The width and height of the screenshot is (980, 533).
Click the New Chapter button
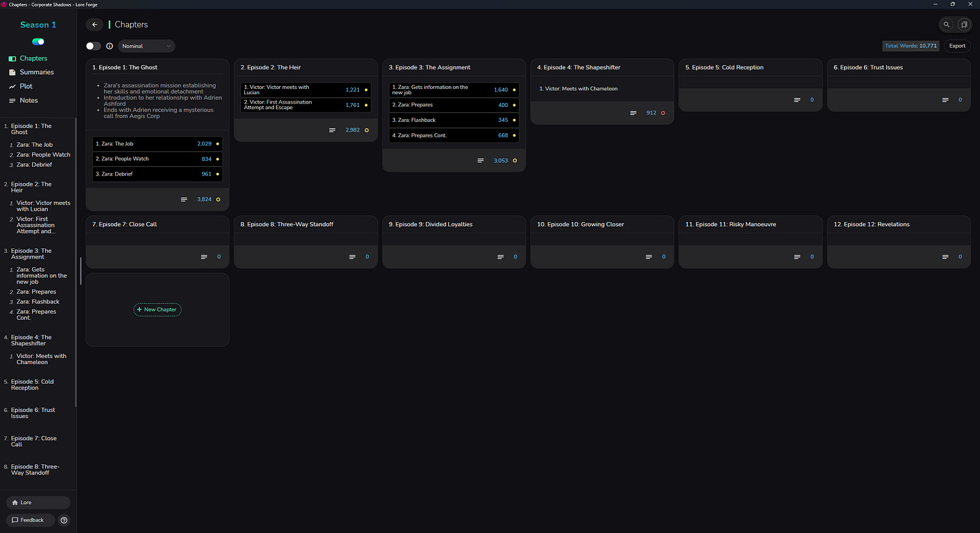pos(157,310)
